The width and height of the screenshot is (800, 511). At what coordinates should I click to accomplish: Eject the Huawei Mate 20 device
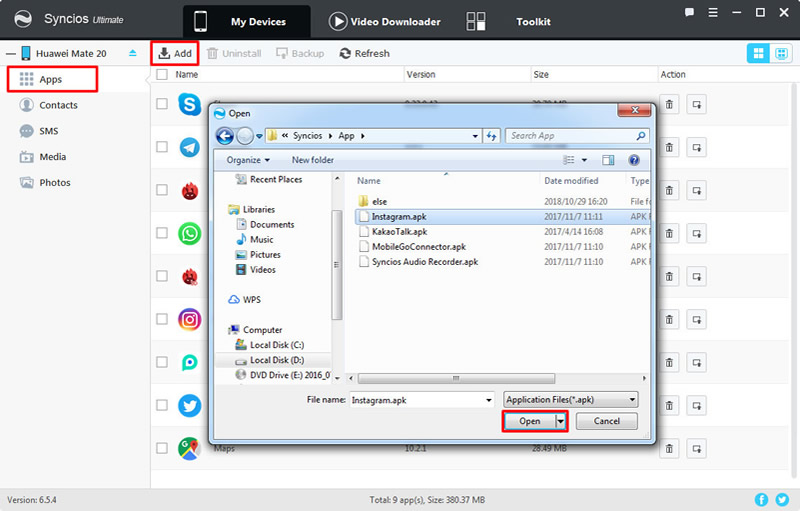coord(133,53)
